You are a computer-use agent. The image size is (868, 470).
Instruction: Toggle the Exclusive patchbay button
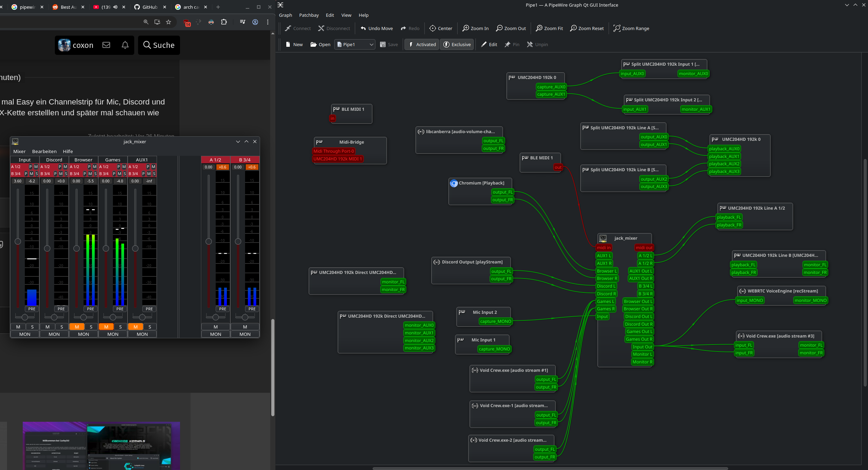point(457,44)
